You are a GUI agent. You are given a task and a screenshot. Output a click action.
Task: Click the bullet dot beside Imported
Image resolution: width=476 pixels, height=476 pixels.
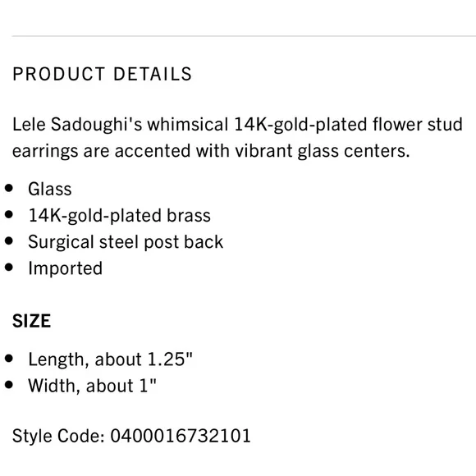coord(9,268)
